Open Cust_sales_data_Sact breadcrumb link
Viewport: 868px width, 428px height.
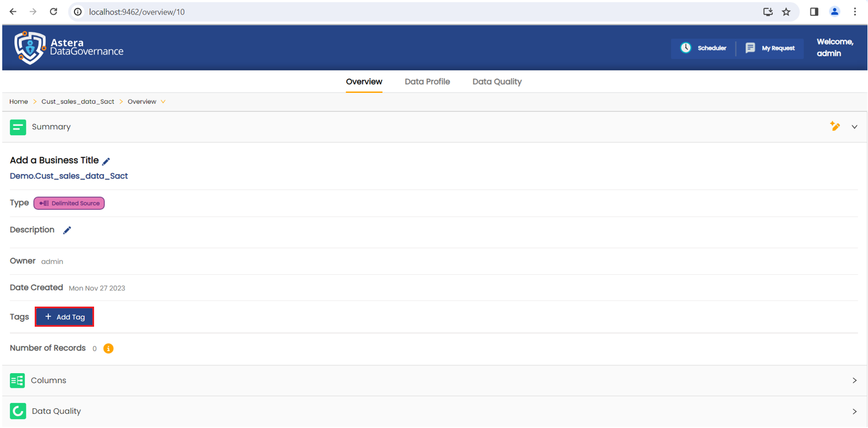[x=78, y=102]
